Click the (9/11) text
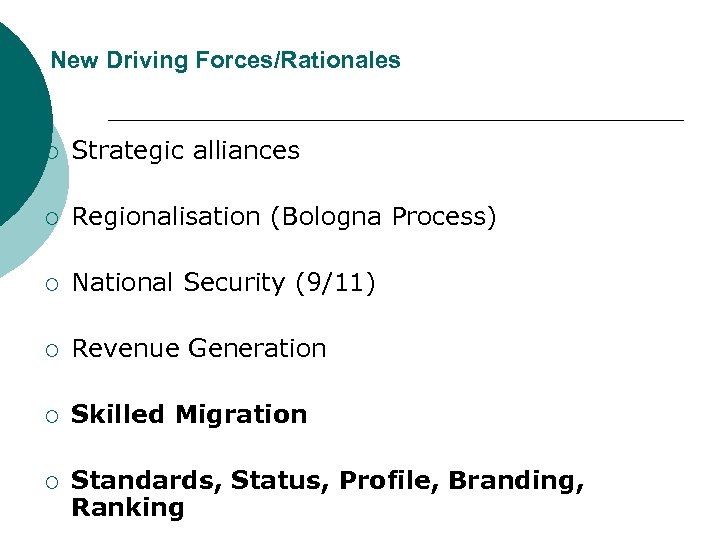Viewport: 720px width, 540px height. (335, 283)
